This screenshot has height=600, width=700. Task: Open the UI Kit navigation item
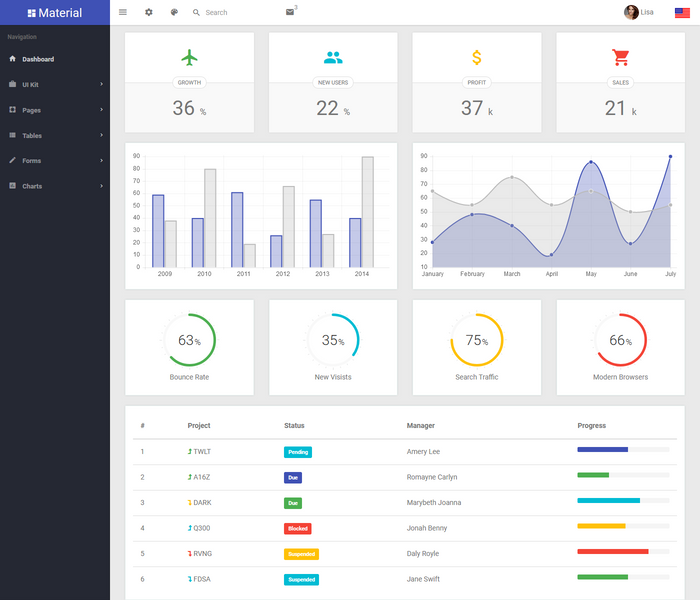55,84
